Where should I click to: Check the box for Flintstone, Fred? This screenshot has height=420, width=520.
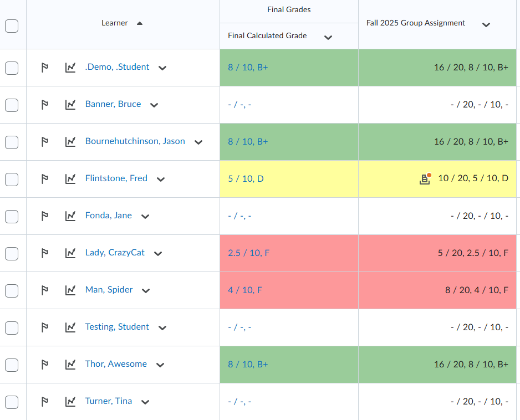12,180
